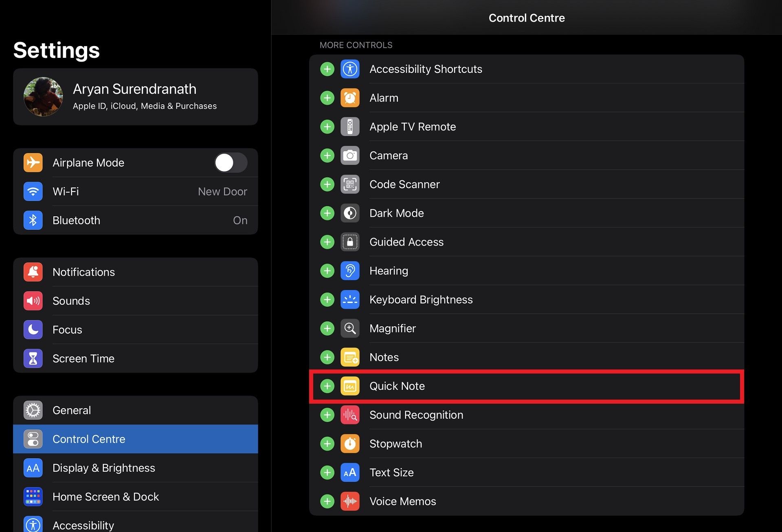Click the Control Centre toggles icon

tap(33, 439)
